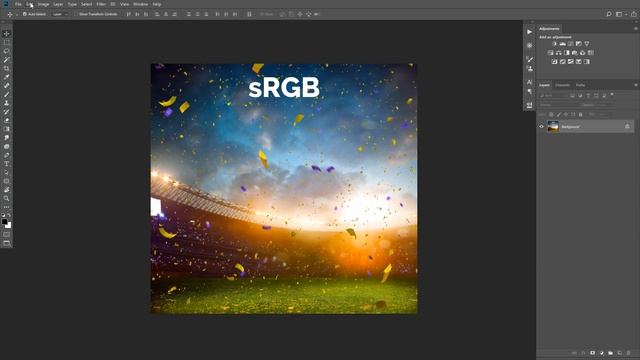Switch to the Channels tab
This screenshot has width=640, height=360.
[562, 85]
